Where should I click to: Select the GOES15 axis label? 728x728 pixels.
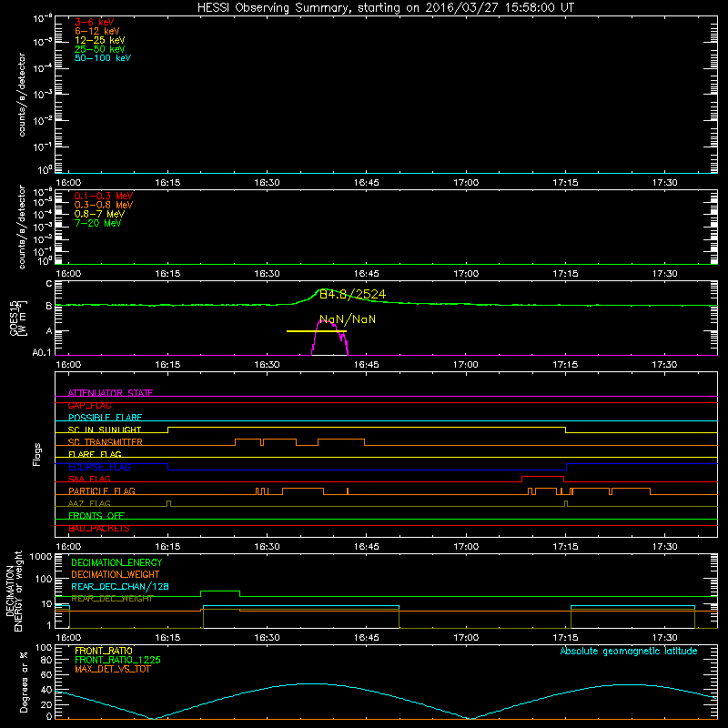[x=15, y=318]
